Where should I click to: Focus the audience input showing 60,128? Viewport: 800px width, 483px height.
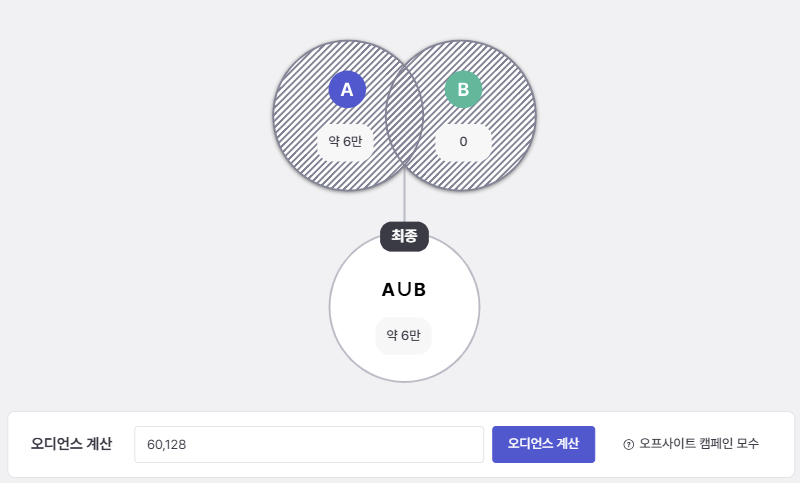[309, 444]
